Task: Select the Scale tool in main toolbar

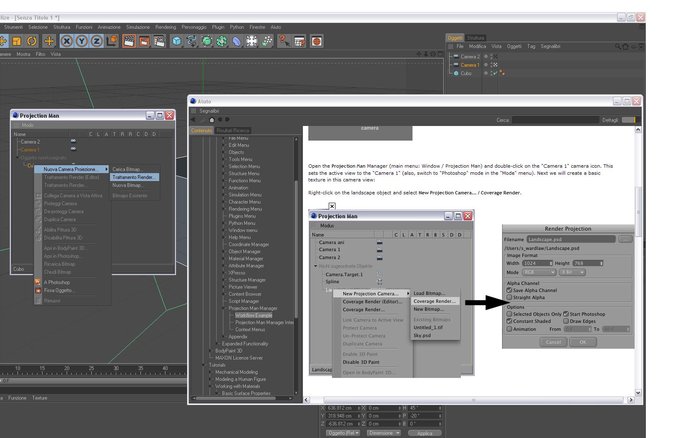Action: 17,42
